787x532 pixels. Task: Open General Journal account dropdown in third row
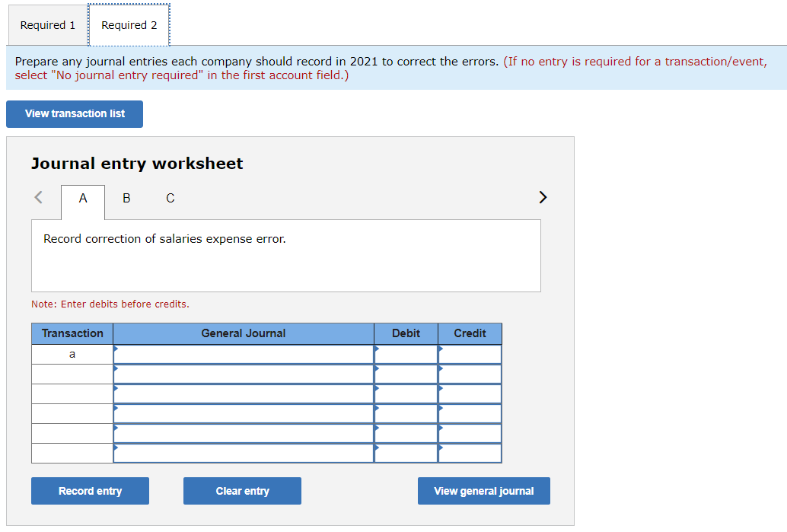point(244,394)
